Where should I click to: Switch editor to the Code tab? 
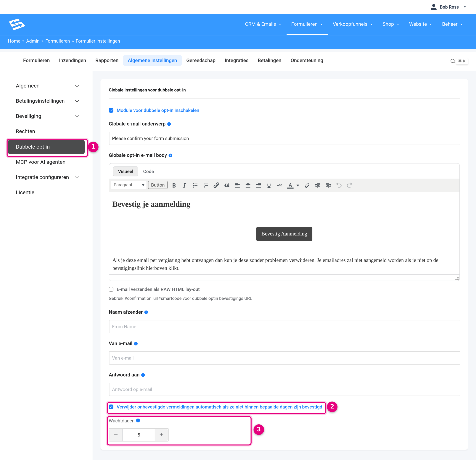148,171
